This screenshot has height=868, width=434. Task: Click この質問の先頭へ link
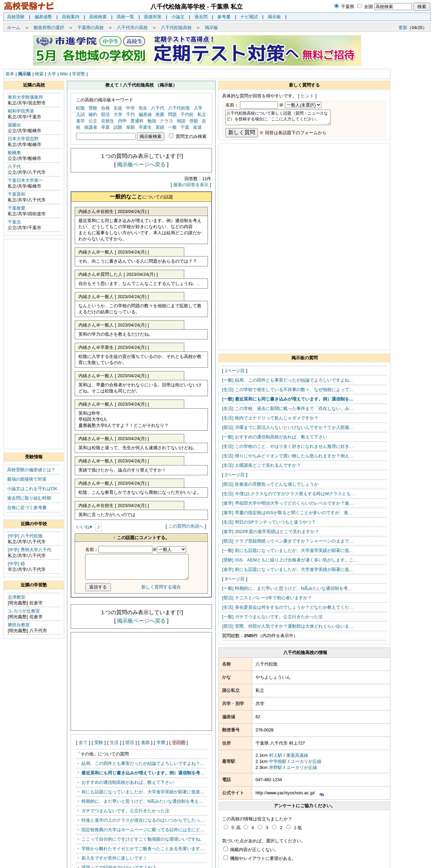tap(186, 526)
